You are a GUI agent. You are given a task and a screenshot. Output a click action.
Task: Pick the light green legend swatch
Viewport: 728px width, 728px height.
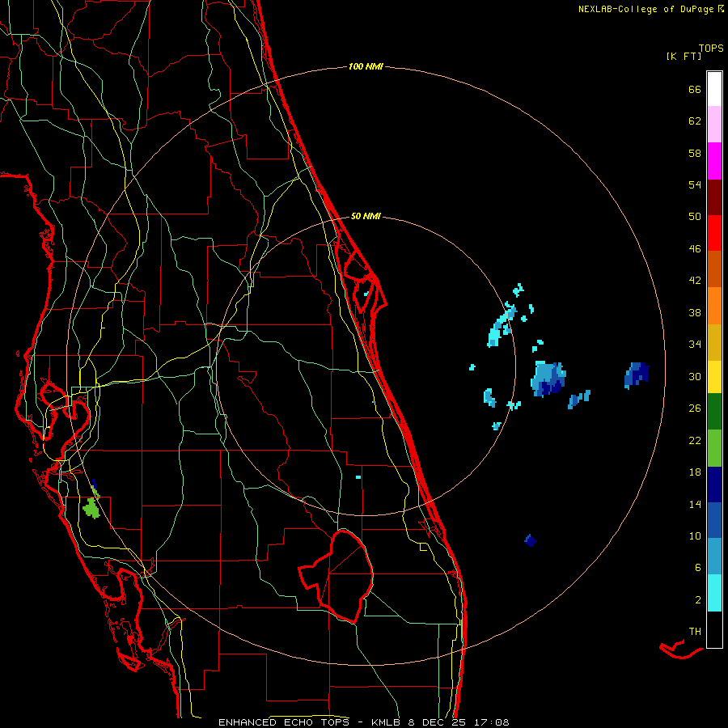click(714, 448)
